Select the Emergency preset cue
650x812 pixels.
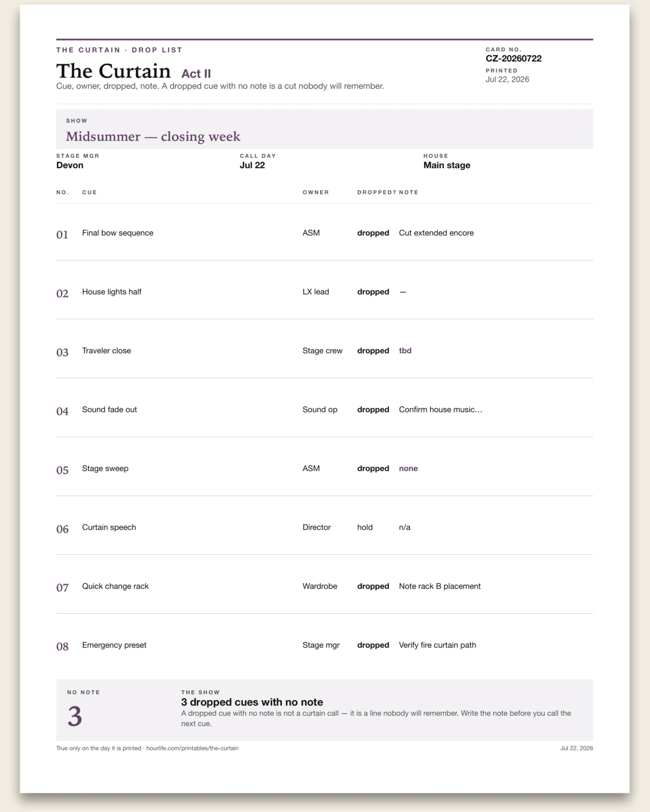pyautogui.click(x=114, y=645)
